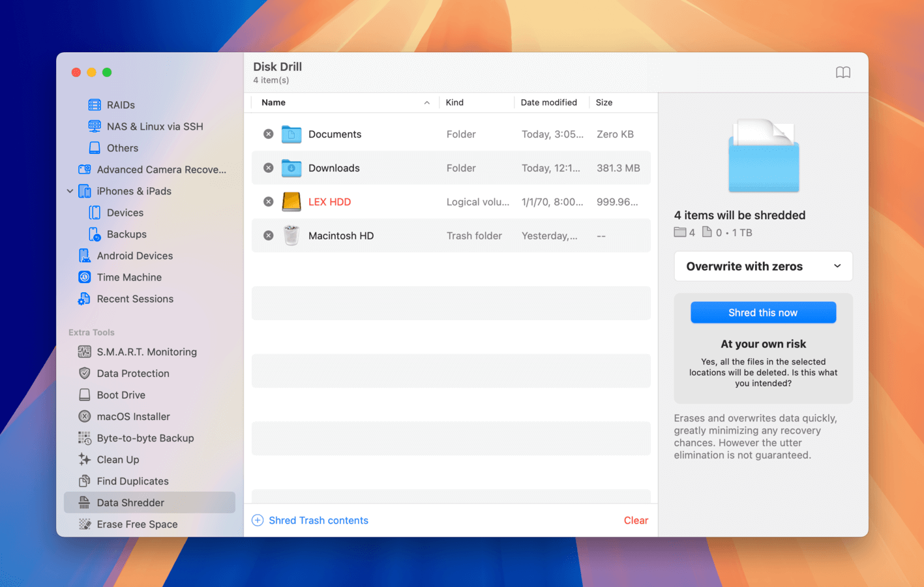Open the Find Duplicates tool
This screenshot has width=924, height=587.
click(132, 481)
